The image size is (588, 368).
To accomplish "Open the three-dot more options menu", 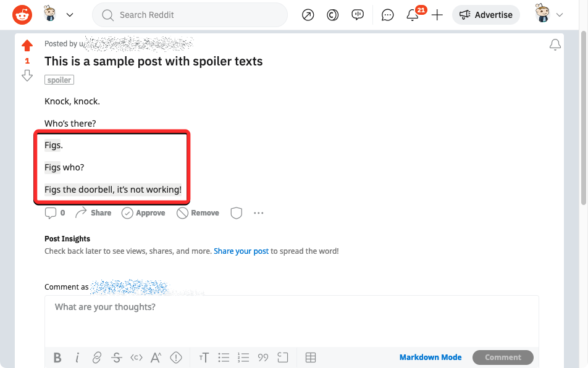I will click(258, 213).
